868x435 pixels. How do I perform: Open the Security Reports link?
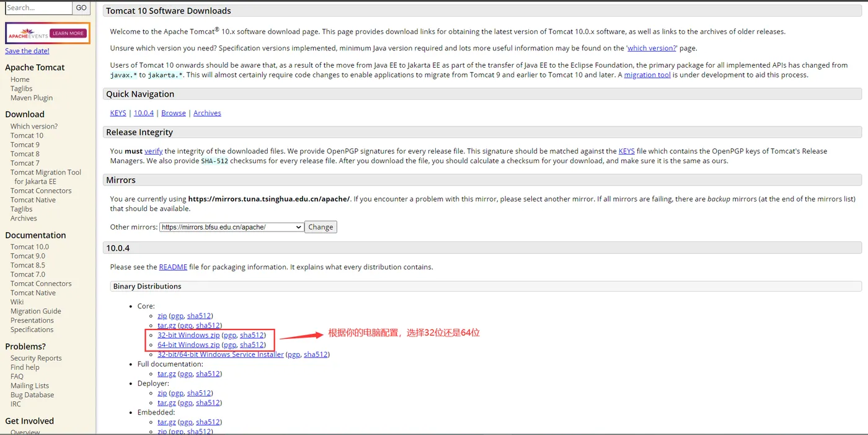coord(36,358)
